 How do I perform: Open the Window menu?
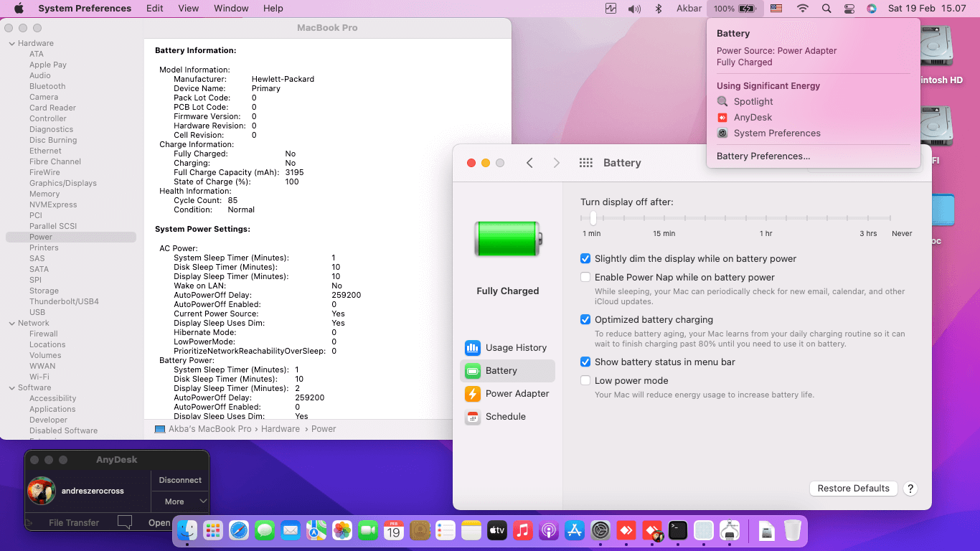[x=231, y=9]
